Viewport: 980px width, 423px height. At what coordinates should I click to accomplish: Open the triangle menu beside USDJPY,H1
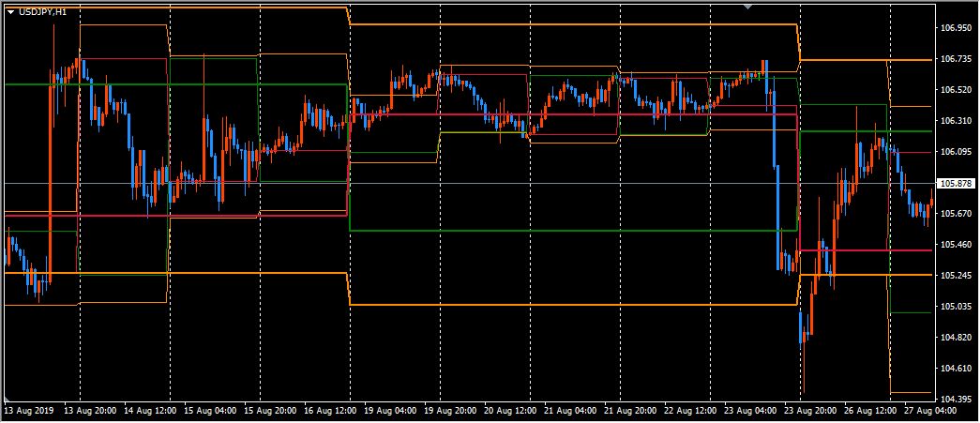10,11
